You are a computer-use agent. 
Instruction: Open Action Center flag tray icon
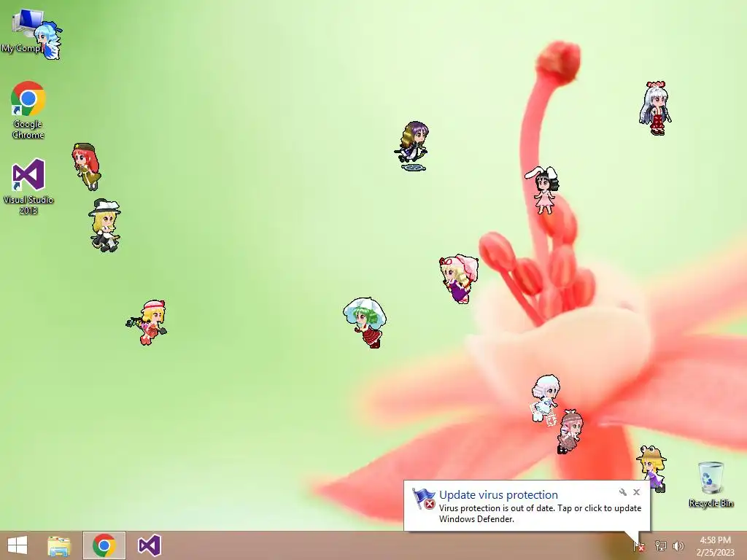tap(638, 546)
